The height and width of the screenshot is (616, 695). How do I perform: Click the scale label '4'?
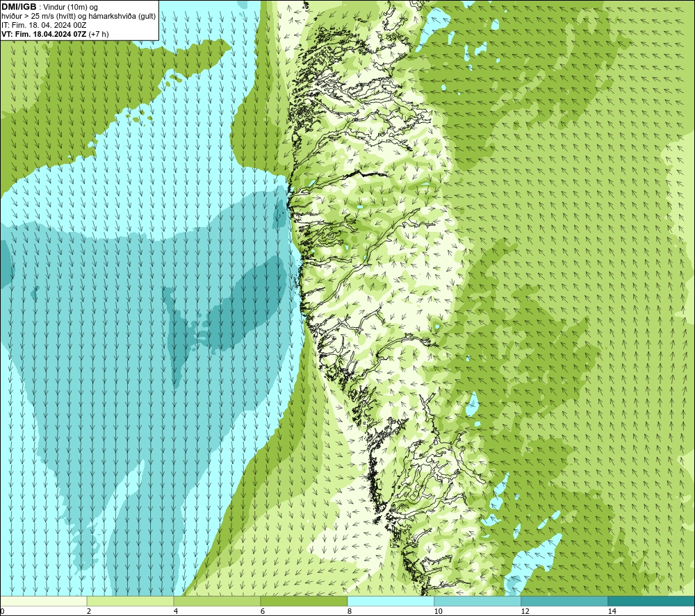(x=176, y=611)
